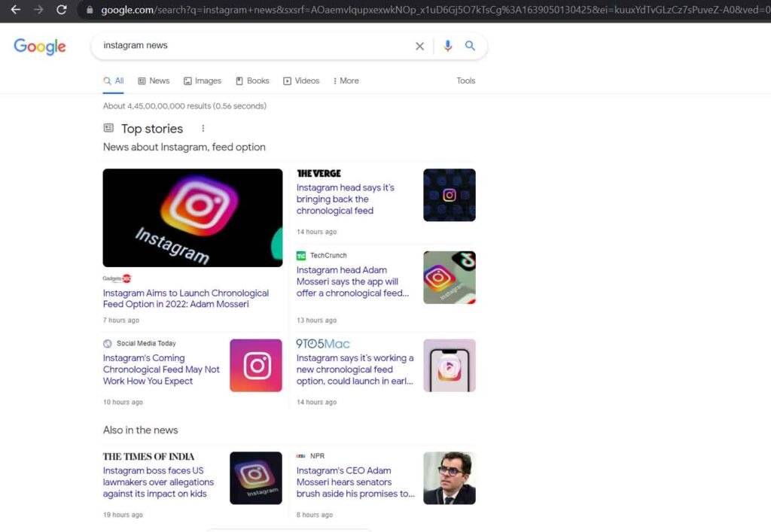771x532 pixels.
Task: Click the 'Also in the news' heading
Action: pos(140,430)
